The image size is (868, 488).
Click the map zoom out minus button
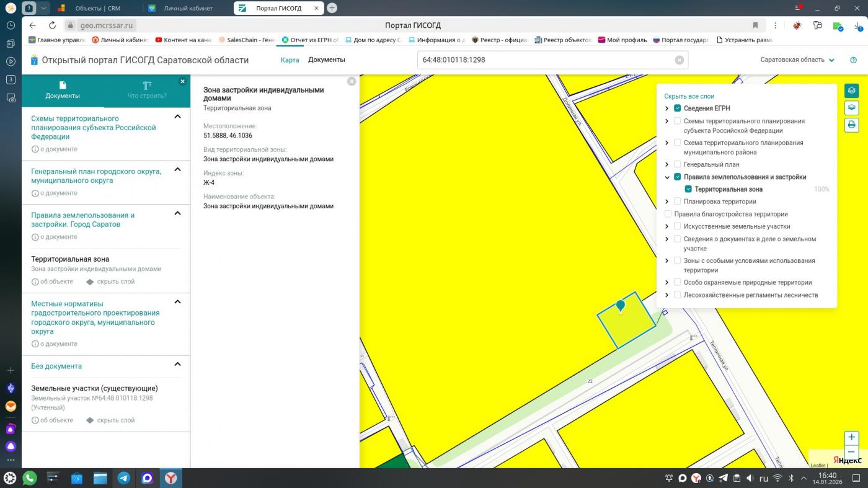[851, 452]
